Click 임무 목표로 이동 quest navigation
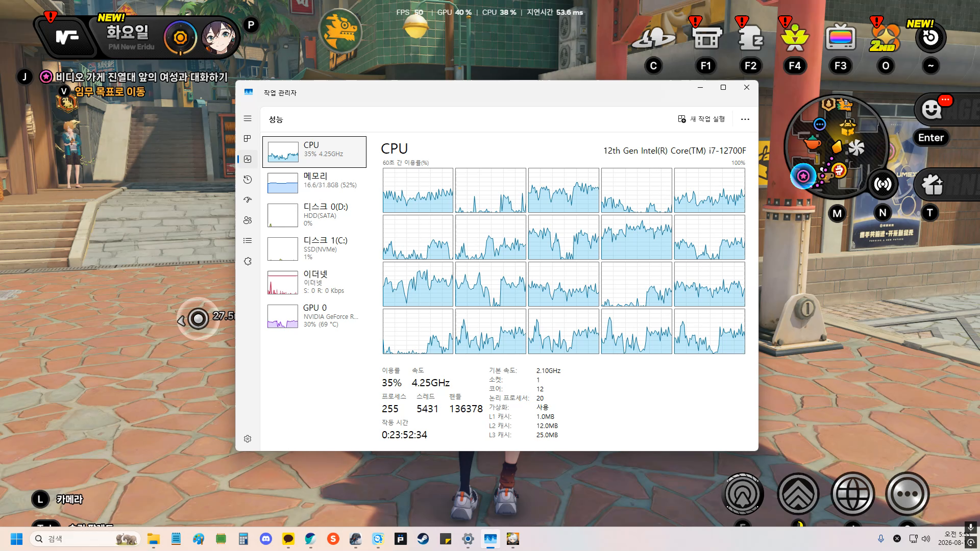Screen dimensions: 980x551 tap(110, 92)
